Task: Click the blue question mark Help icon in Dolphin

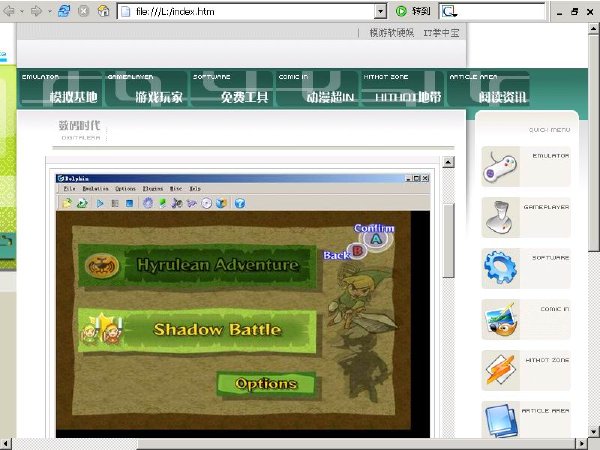Action: (x=240, y=203)
